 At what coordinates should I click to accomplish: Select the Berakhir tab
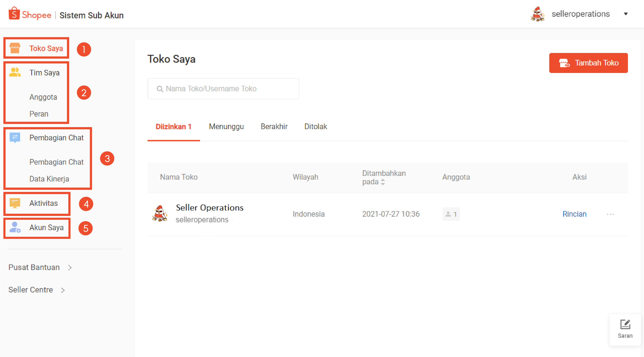point(274,126)
